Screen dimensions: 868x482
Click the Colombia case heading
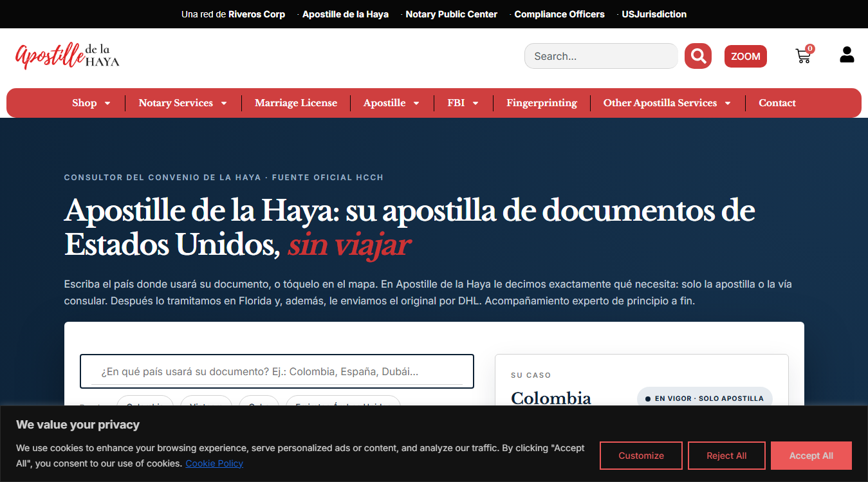click(551, 398)
